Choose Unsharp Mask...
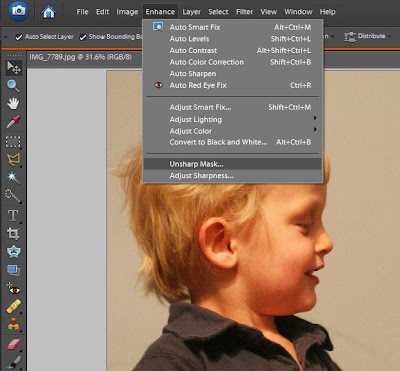The image size is (400, 371). tap(233, 164)
